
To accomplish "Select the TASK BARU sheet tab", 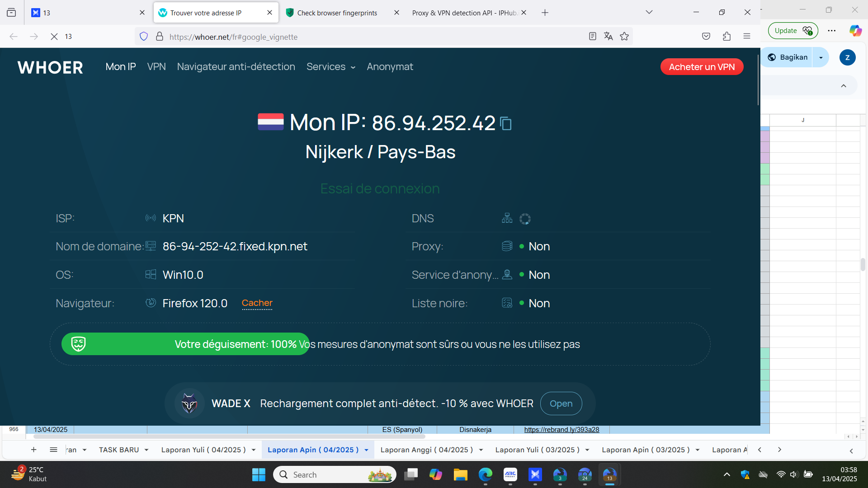I will (x=119, y=450).
